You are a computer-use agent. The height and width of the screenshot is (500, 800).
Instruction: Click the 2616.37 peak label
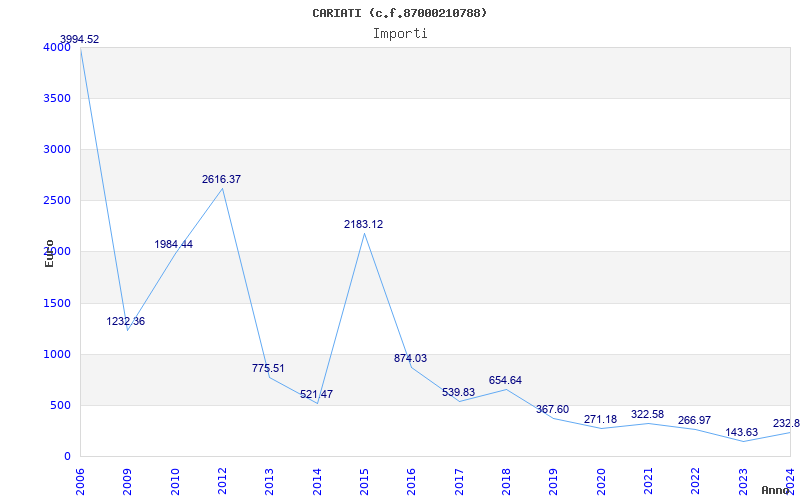click(221, 180)
